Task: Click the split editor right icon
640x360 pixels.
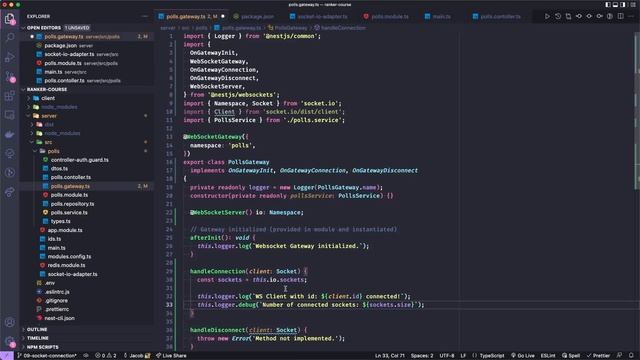Action: coord(620,16)
